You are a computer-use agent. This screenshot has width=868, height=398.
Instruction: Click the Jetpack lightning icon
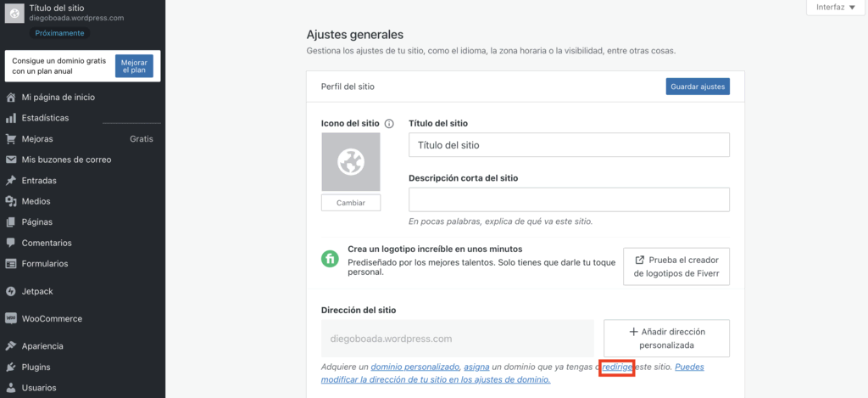10,292
